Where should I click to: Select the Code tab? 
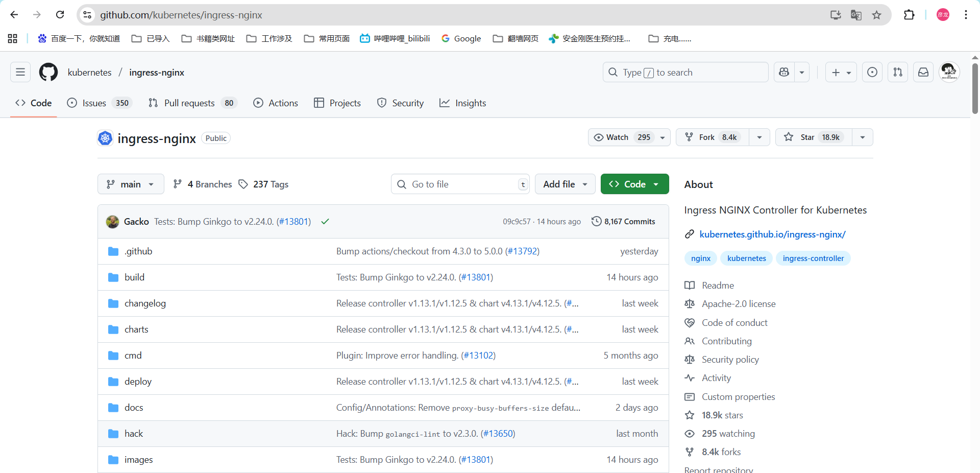34,103
